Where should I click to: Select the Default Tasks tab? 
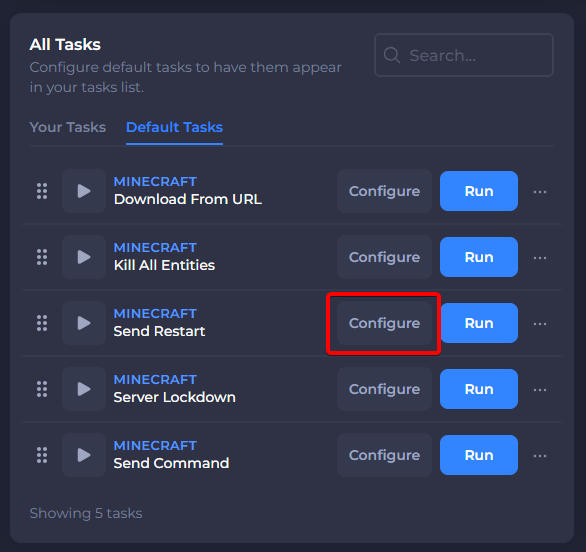tap(175, 127)
